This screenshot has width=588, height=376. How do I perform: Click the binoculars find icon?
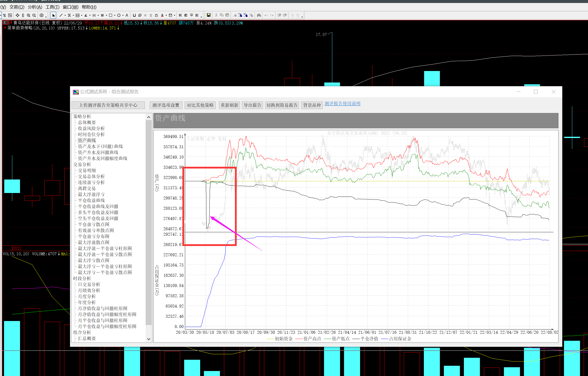tap(259, 15)
